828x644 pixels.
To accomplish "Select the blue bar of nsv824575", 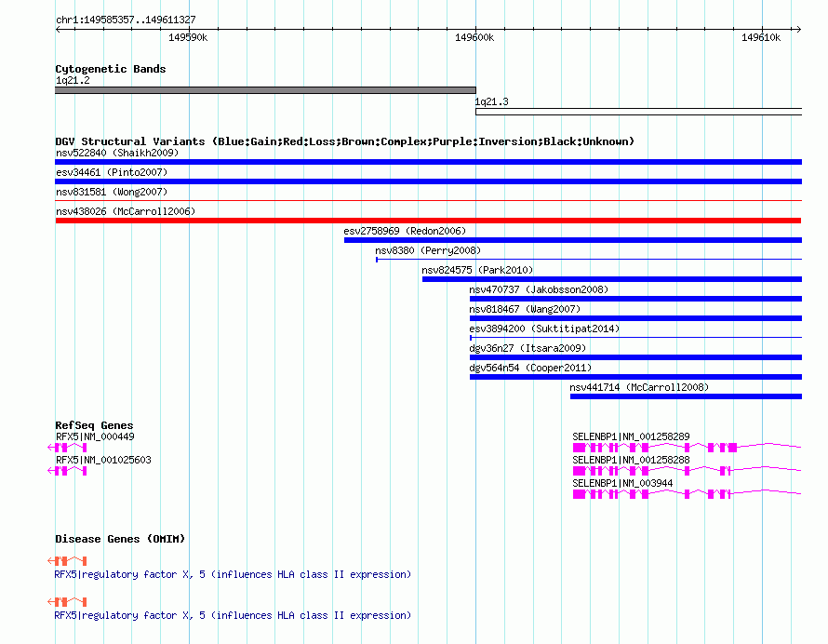I will coord(612,279).
